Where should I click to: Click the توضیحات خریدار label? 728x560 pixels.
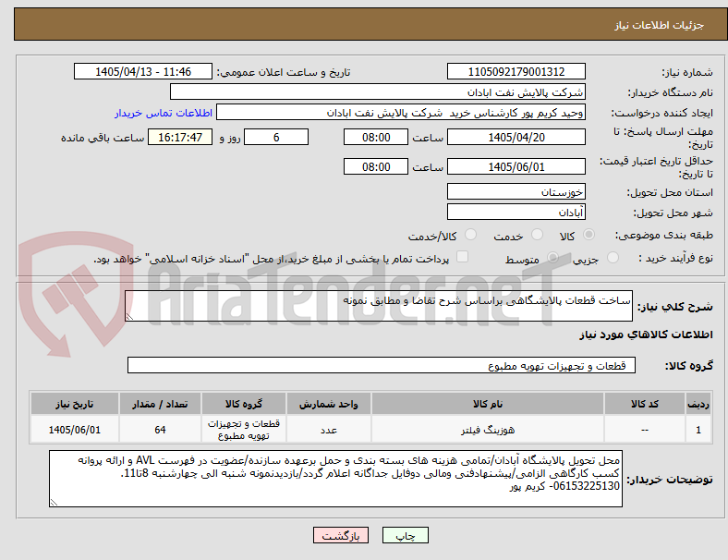pos(670,480)
